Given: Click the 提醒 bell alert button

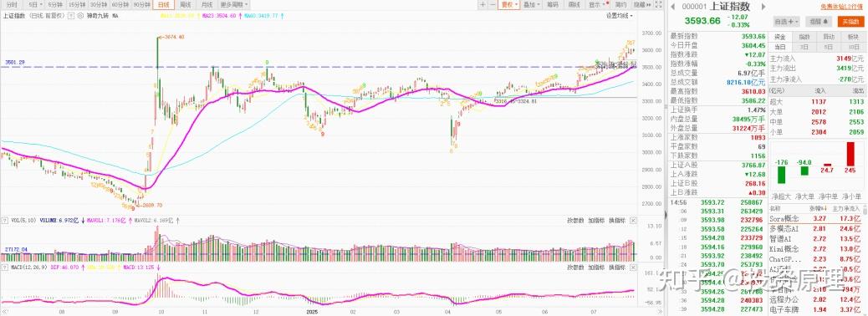Looking at the screenshot, I should pyautogui.click(x=819, y=22).
